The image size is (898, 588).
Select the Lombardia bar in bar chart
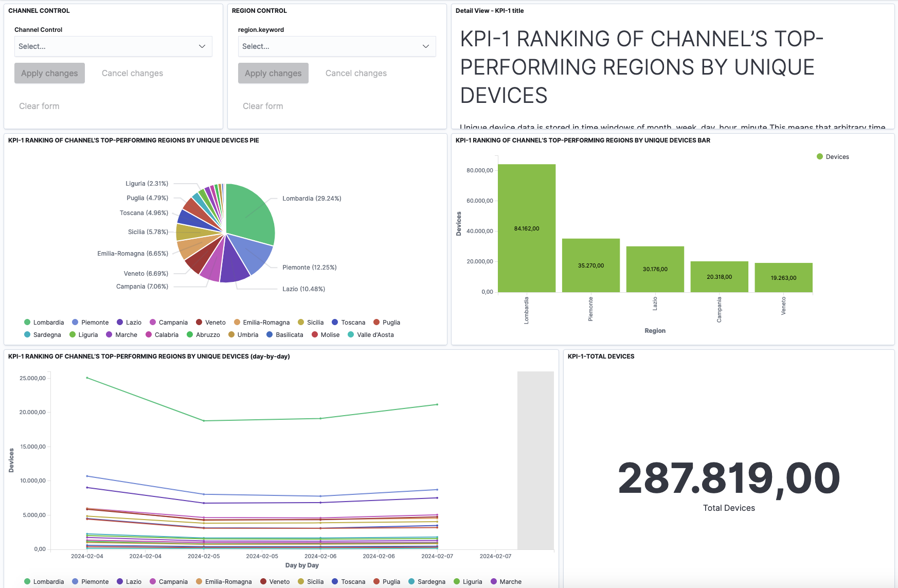coord(527,228)
